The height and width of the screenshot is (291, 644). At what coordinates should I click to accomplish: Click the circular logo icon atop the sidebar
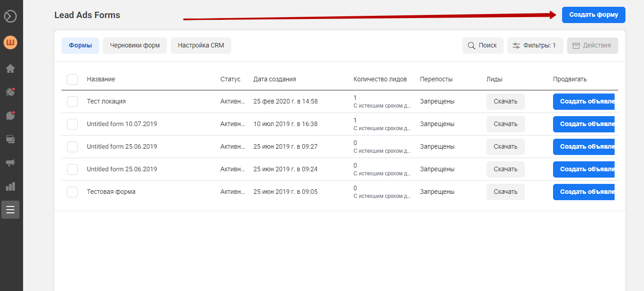10,16
